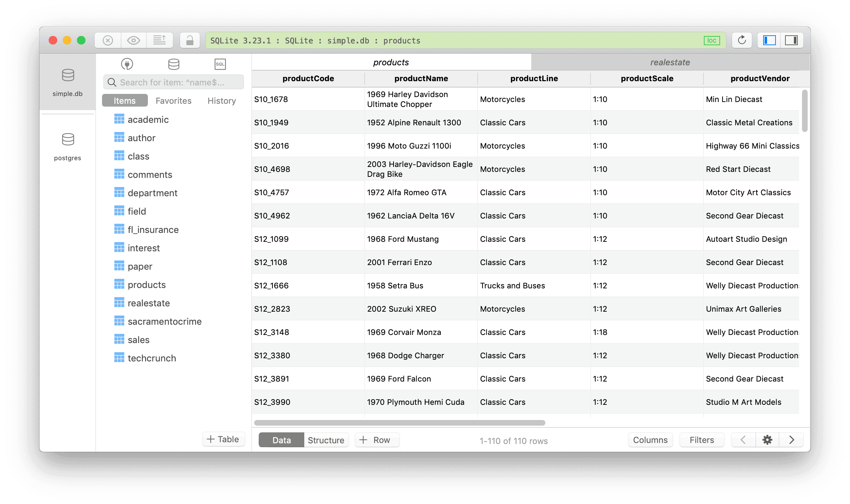Image resolution: width=850 pixels, height=504 pixels.
Task: Click the cell S12_3990
Action: [x=308, y=402]
